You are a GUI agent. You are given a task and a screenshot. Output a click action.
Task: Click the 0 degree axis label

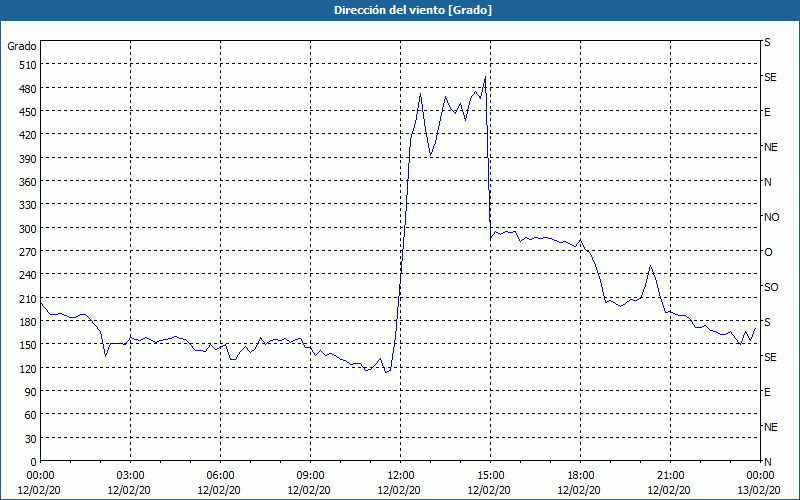[34, 462]
